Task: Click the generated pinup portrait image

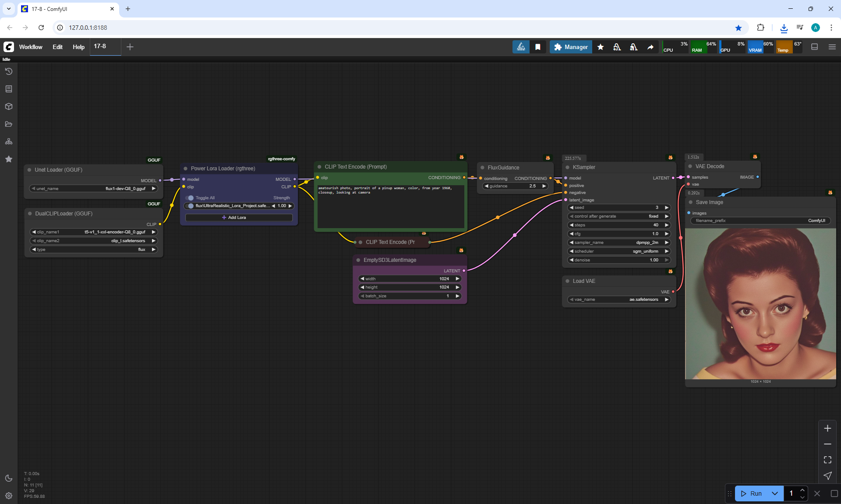Action: (760, 303)
